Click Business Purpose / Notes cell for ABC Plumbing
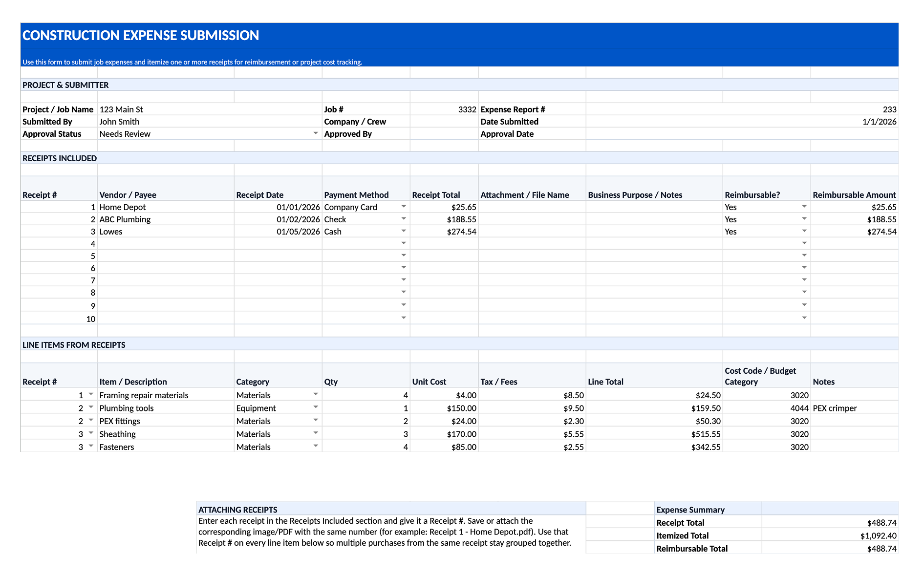The image size is (924, 576). point(654,219)
